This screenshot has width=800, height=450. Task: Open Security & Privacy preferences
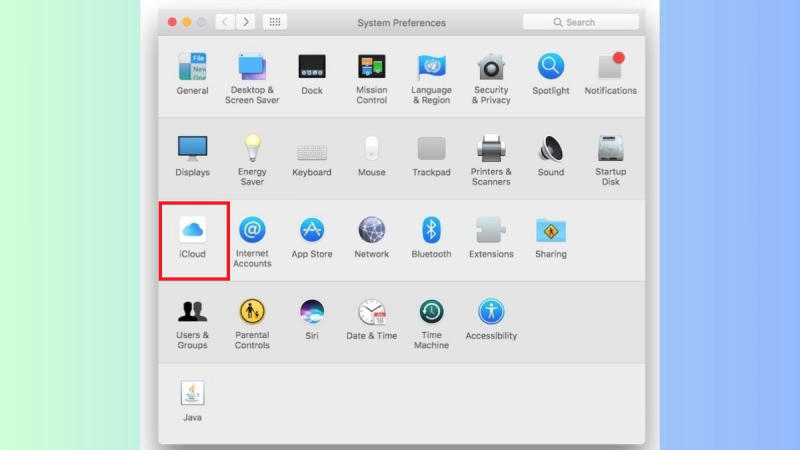click(x=491, y=68)
